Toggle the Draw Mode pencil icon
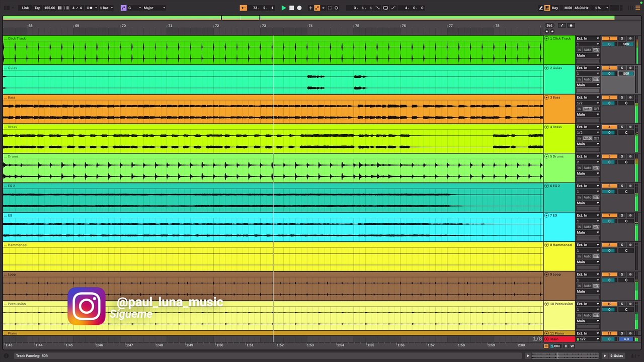 541,8
